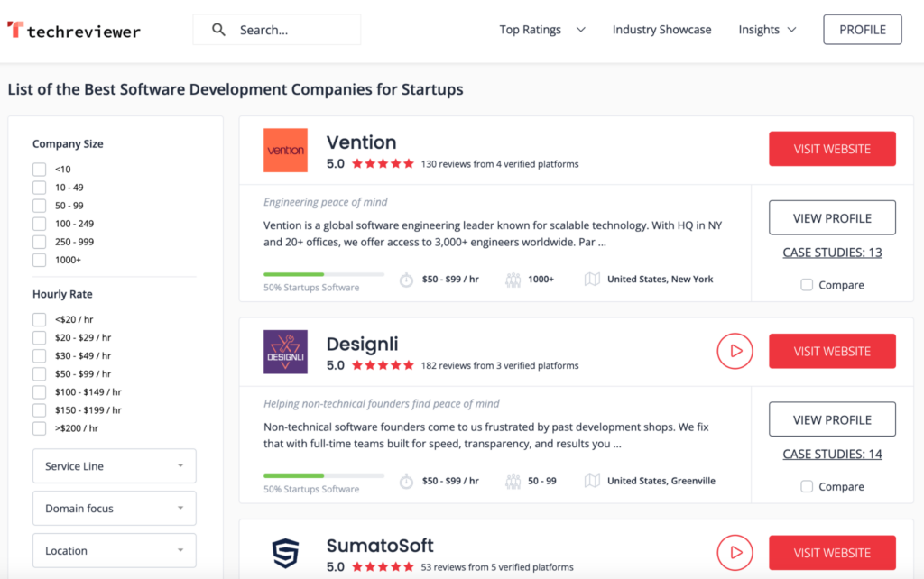Click '182 reviews from 3 verified platforms'
This screenshot has height=579, width=924.
tap(500, 366)
